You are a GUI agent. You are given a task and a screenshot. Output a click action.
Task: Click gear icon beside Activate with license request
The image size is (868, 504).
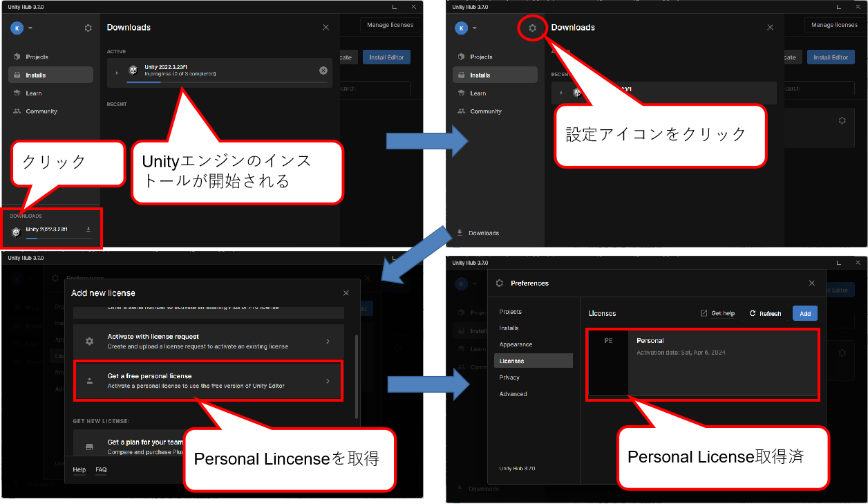(89, 342)
